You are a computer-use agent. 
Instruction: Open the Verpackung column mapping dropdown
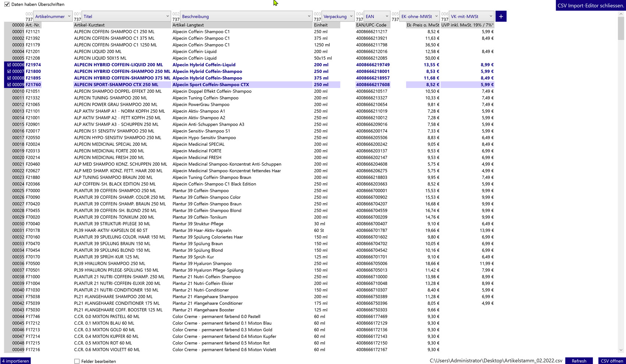[338, 16]
